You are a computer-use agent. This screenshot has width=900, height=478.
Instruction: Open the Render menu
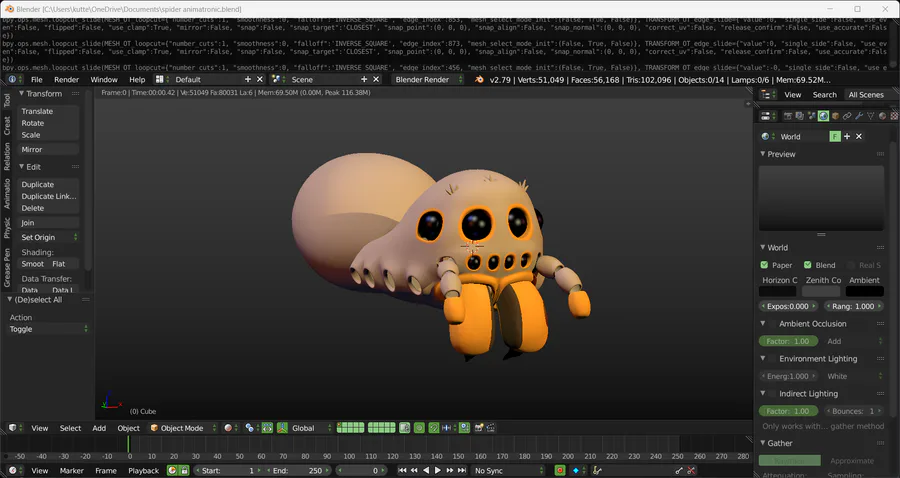(x=67, y=79)
